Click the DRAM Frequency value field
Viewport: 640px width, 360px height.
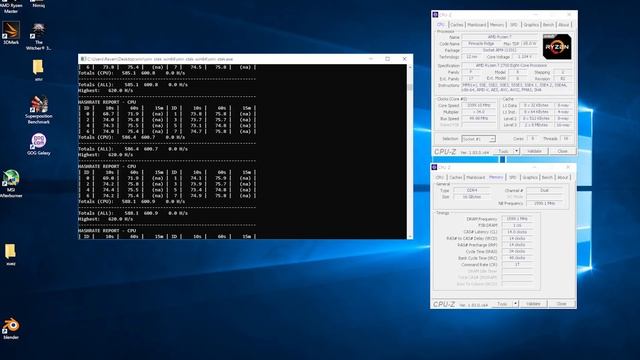click(x=517, y=219)
